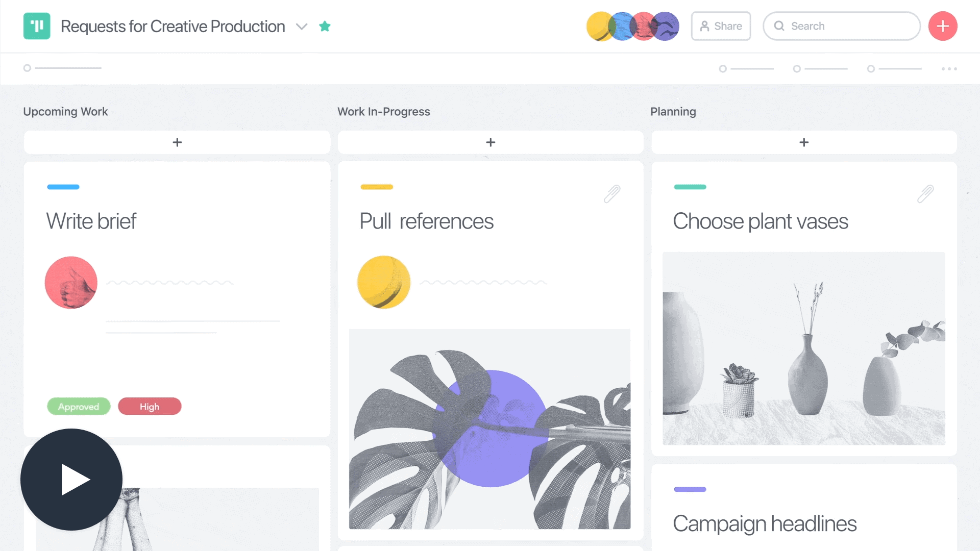The width and height of the screenshot is (980, 551).
Task: Click the Approved tag on Write brief
Action: pos(79,406)
